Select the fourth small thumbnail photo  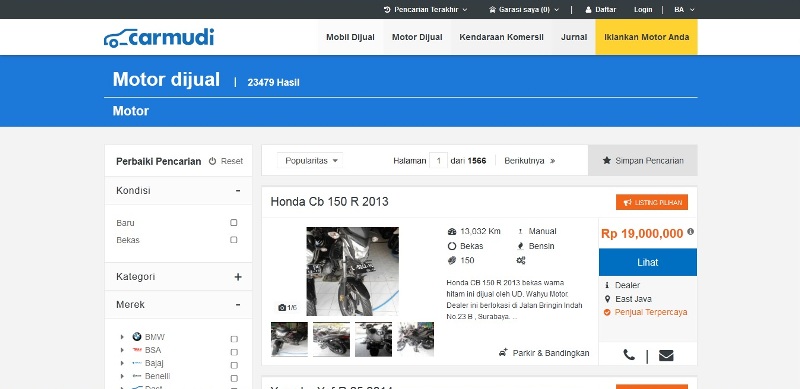pyautogui.click(x=415, y=339)
